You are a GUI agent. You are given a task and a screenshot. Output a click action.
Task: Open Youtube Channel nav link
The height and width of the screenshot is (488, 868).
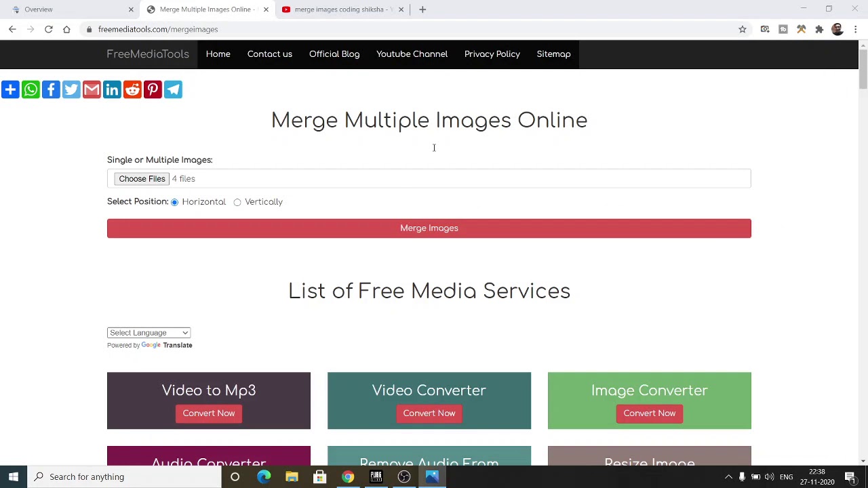(x=412, y=54)
